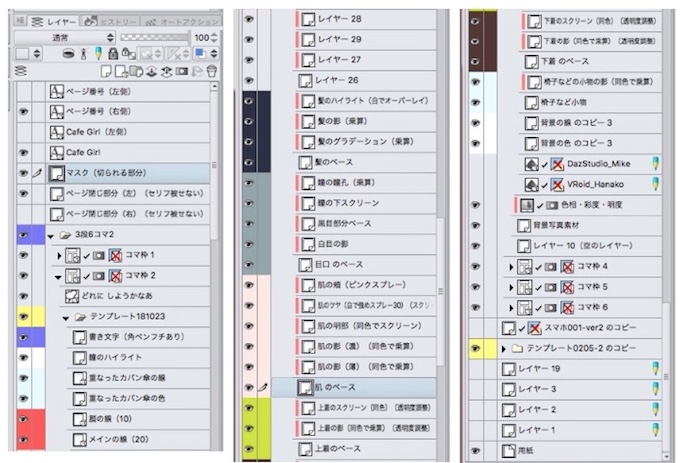Click the balloon layer icon of どれに しようかなあ
694x463 pixels.
72,296
